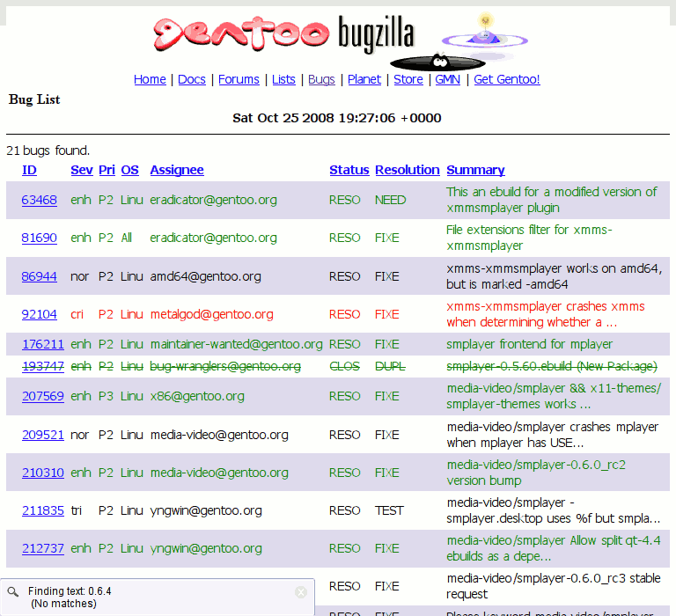Viewport: 676px width, 616px height.
Task: Click DUPL resolution of bug 193747
Action: tap(390, 366)
